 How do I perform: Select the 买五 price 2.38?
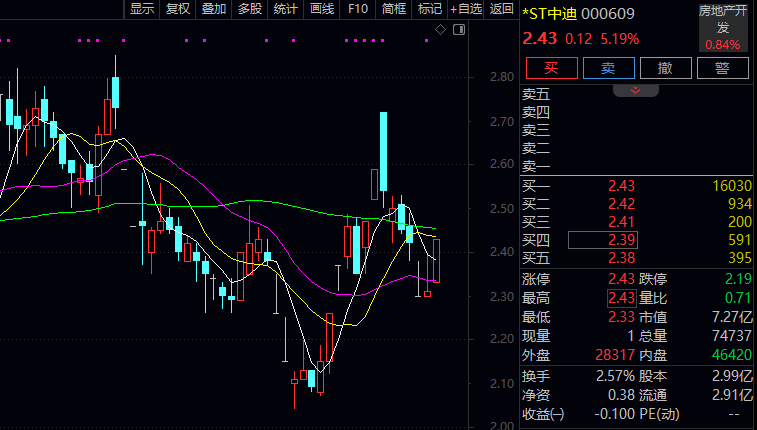621,258
